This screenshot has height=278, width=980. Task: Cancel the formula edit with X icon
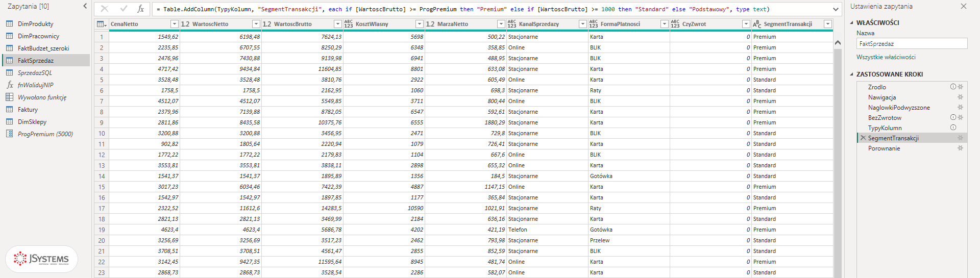(105, 9)
